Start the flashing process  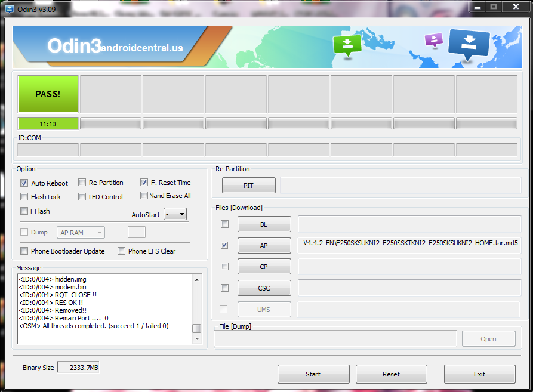click(313, 374)
